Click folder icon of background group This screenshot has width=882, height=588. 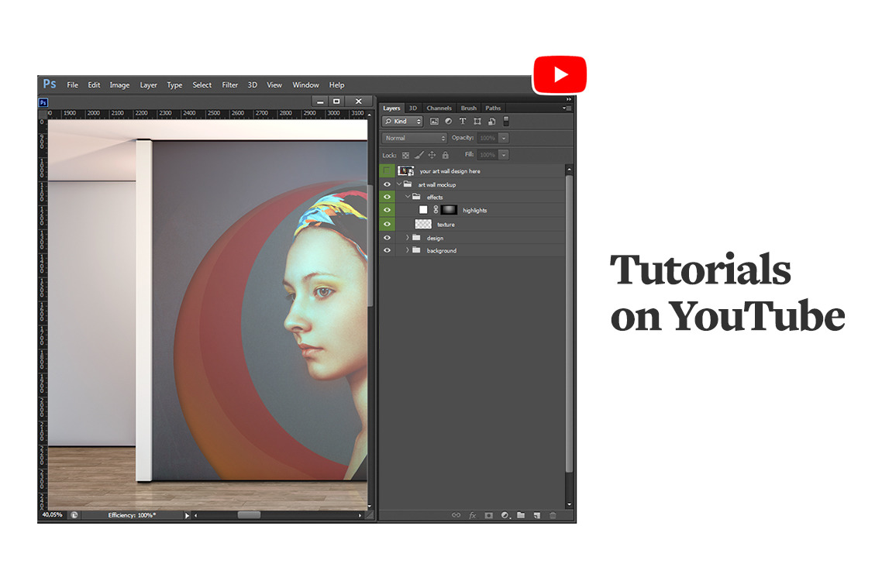(416, 250)
